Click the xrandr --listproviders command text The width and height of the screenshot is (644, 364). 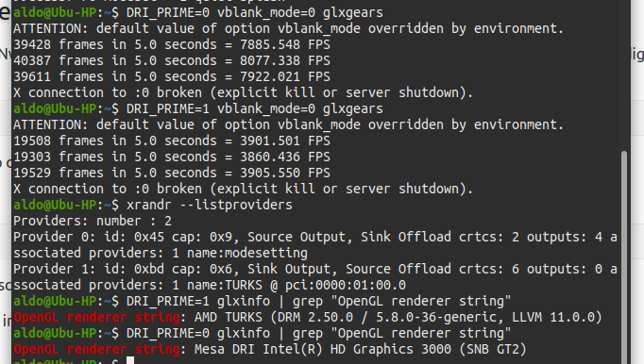pyautogui.click(x=210, y=205)
